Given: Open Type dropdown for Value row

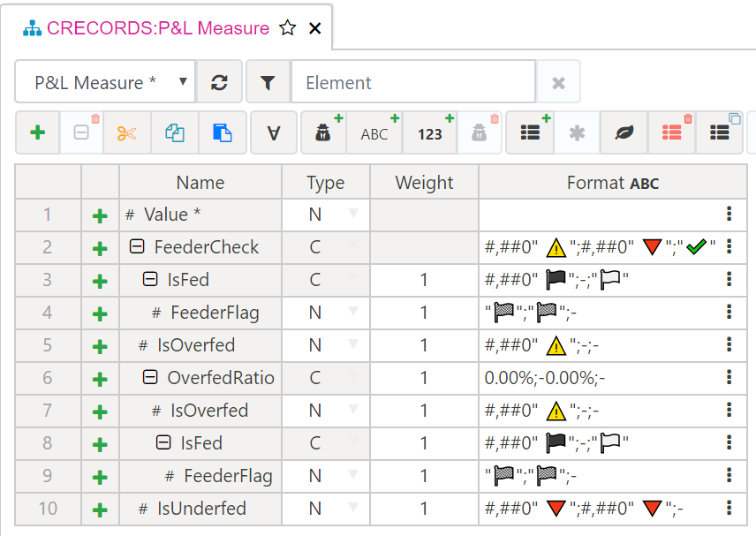Looking at the screenshot, I should [353, 215].
